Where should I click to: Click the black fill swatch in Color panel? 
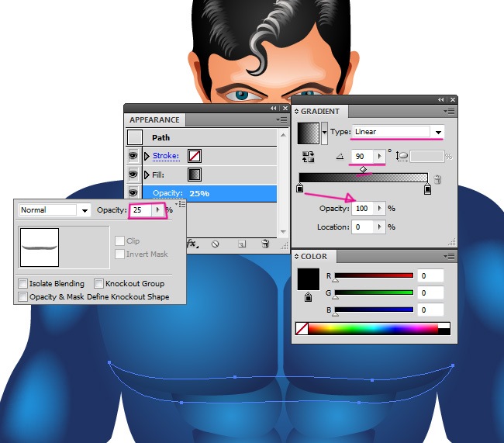click(309, 279)
